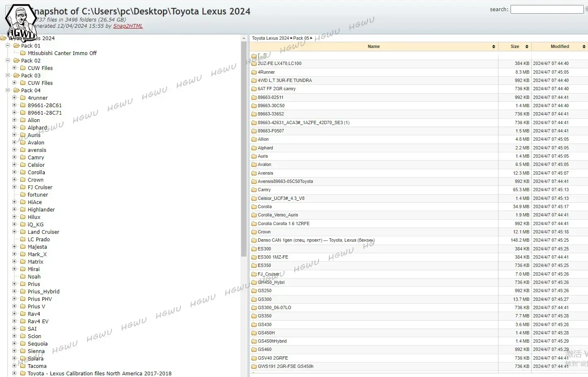Click the folder icon beside Camry in file list
The image size is (588, 377).
tap(254, 190)
